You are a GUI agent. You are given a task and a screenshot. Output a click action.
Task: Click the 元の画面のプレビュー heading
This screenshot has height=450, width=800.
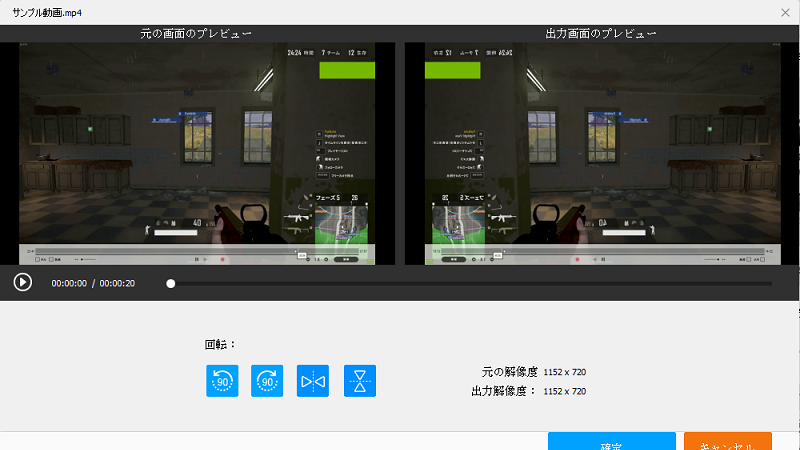pos(196,34)
